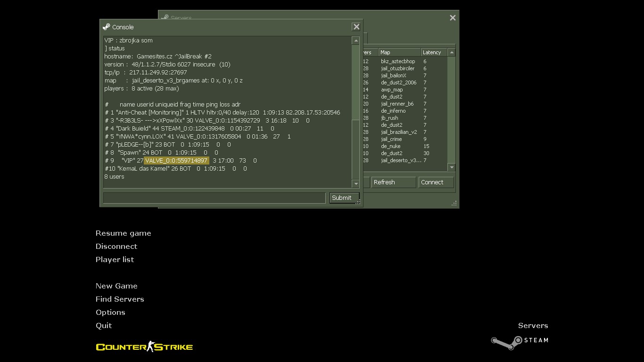Connect to the selected server
644x362 pixels.
(x=436, y=182)
